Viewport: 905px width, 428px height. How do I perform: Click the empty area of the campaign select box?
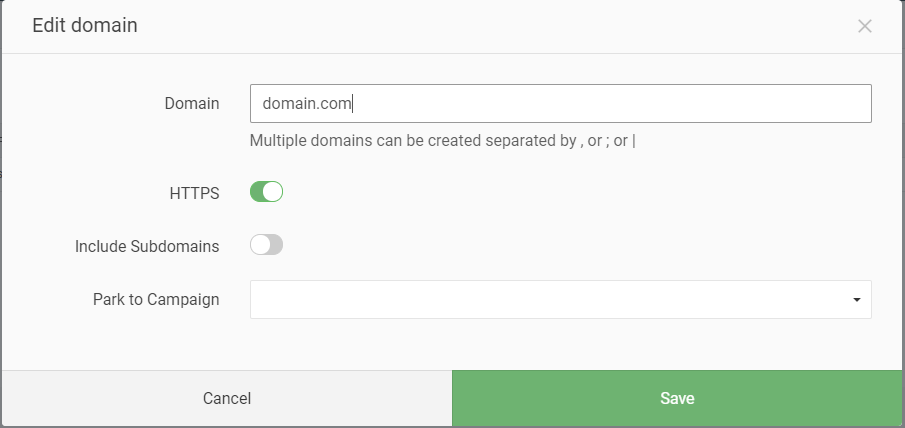[x=548, y=299]
